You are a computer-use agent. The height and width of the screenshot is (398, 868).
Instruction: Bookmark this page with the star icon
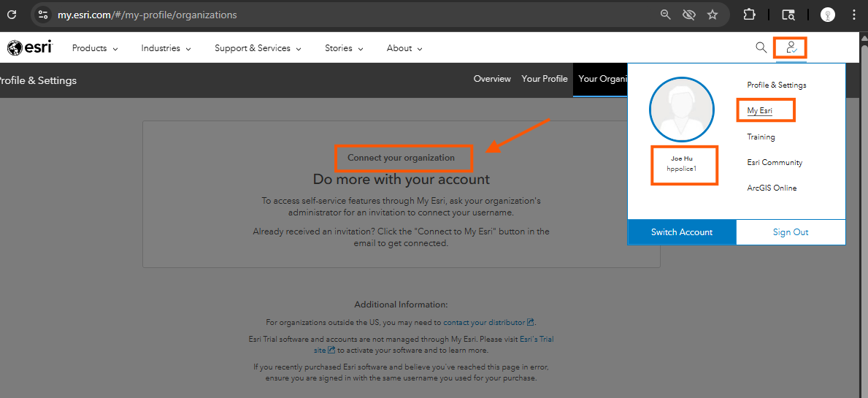point(713,15)
